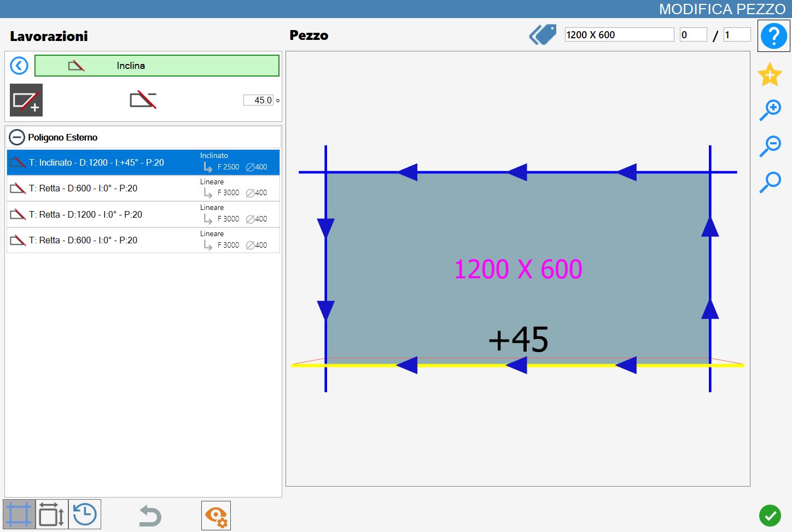
Task: Add piece to favorites with star icon
Action: 770,74
